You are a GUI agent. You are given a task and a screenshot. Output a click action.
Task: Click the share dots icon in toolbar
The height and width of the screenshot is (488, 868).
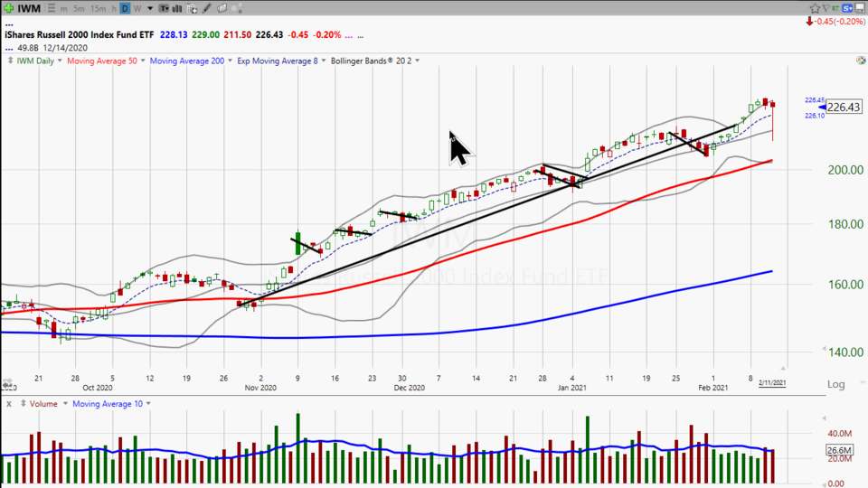[236, 8]
